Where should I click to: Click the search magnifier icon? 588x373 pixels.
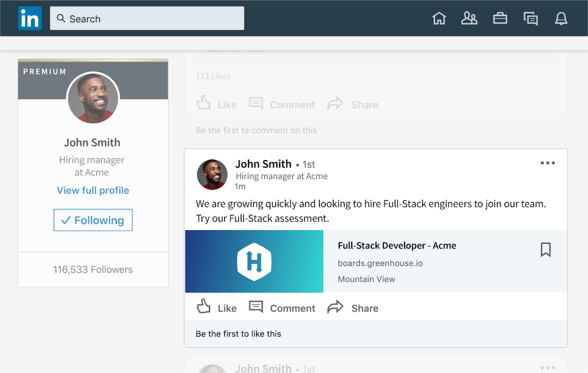coord(61,19)
